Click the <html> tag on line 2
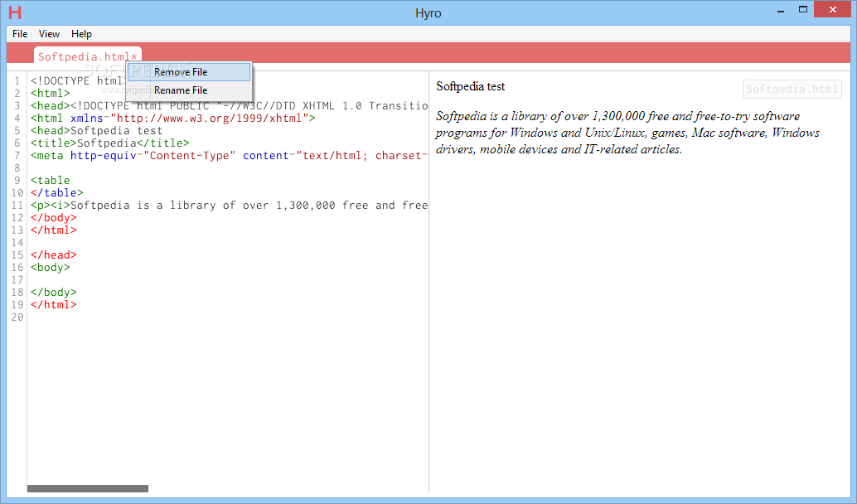The image size is (857, 504). coord(51,94)
